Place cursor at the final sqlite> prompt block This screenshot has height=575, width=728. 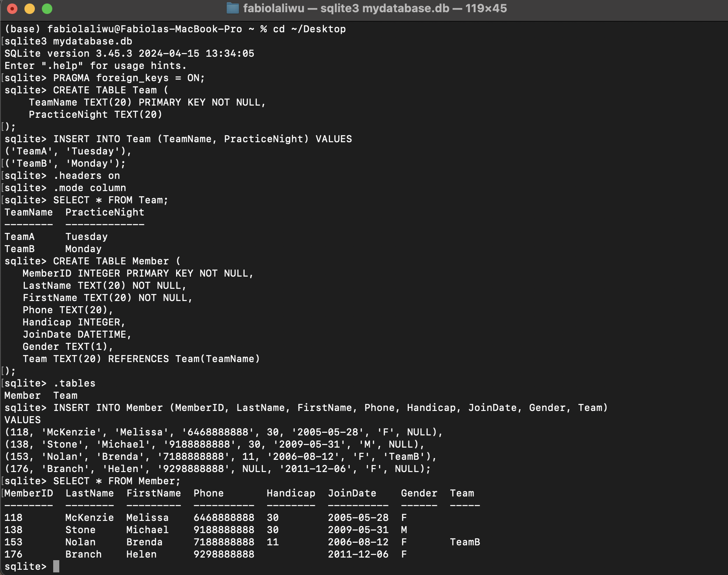(56, 566)
